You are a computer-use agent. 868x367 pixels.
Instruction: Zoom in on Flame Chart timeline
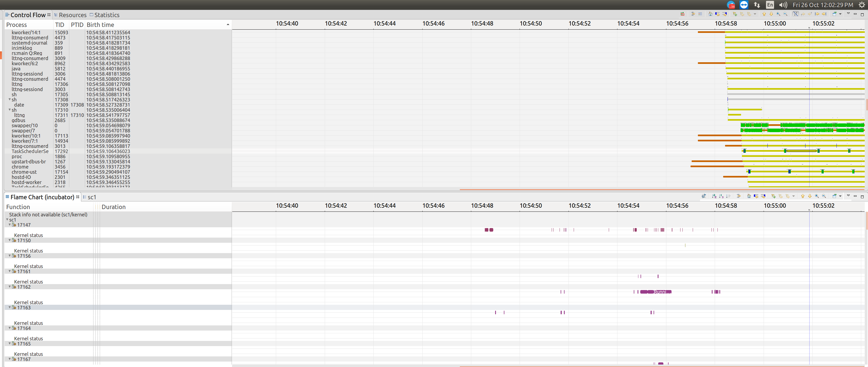click(817, 196)
